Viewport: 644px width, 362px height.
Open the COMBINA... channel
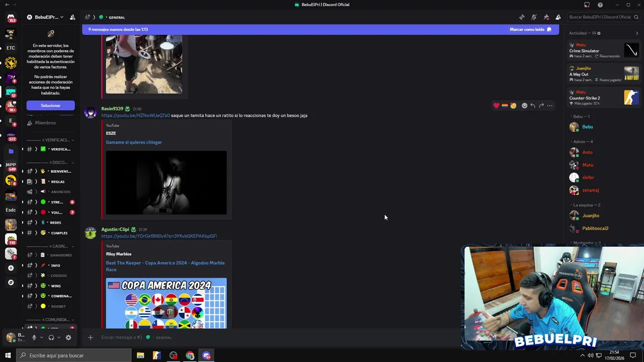(49, 296)
